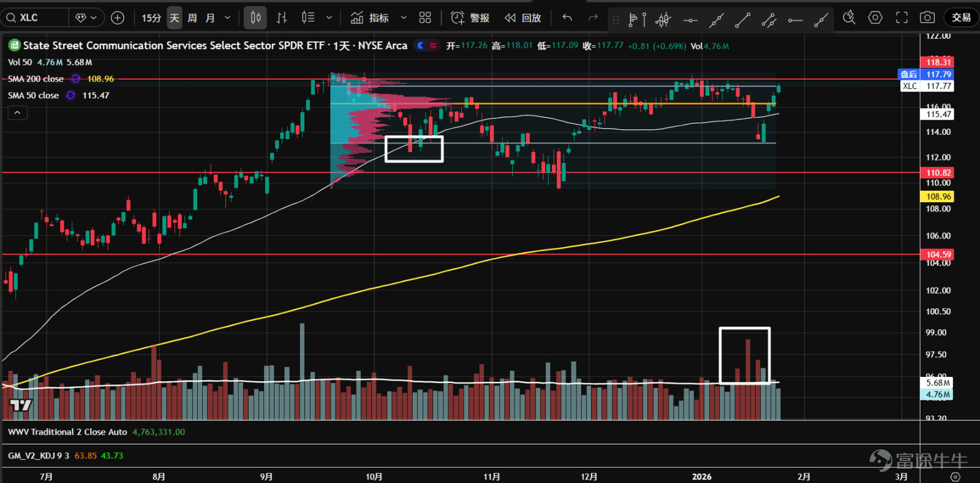980x483 pixels.
Task: Click the XLC 117.77 last price label
Action: pyautogui.click(x=927, y=86)
